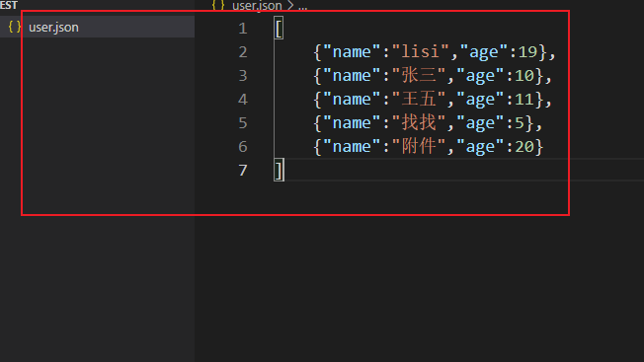The width and height of the screenshot is (644, 362).
Task: Click the breadcrumb ellipsis after user.json
Action: click(x=302, y=7)
